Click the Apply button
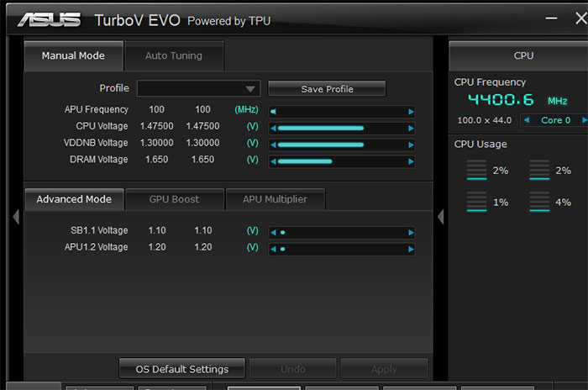The height and width of the screenshot is (390, 588). tap(384, 369)
